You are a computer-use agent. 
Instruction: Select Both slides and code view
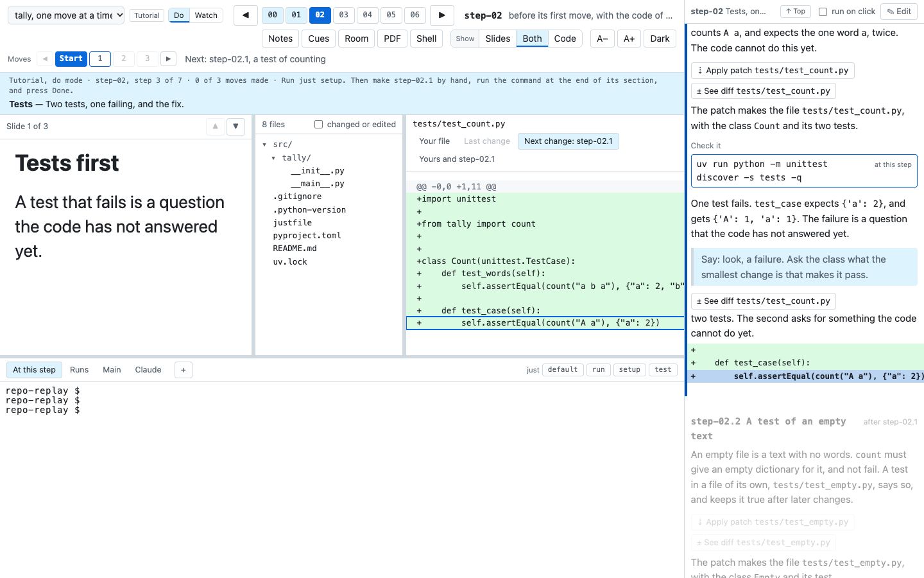click(x=532, y=39)
